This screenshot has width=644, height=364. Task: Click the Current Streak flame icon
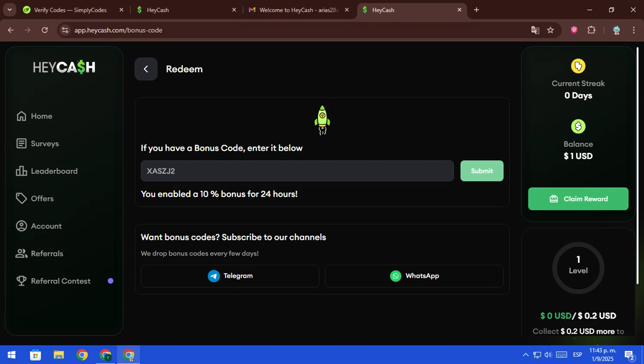(578, 66)
